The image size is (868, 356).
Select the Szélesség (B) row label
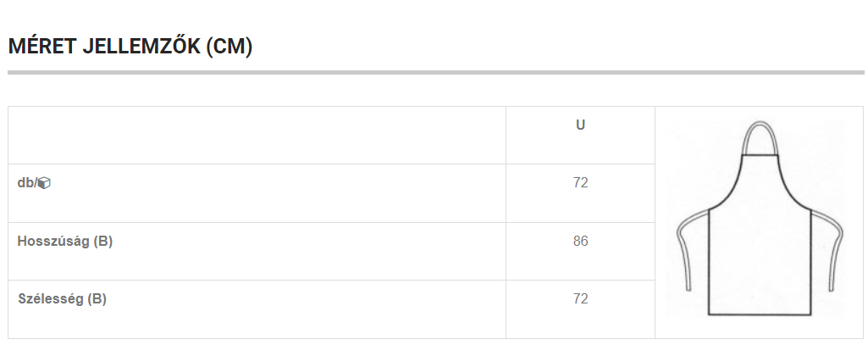[62, 299]
